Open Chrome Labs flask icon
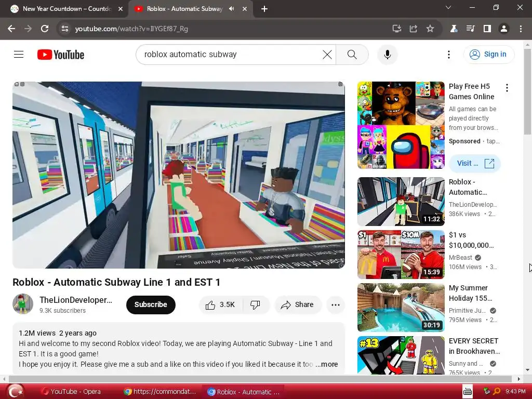This screenshot has width=532, height=399. click(x=454, y=29)
